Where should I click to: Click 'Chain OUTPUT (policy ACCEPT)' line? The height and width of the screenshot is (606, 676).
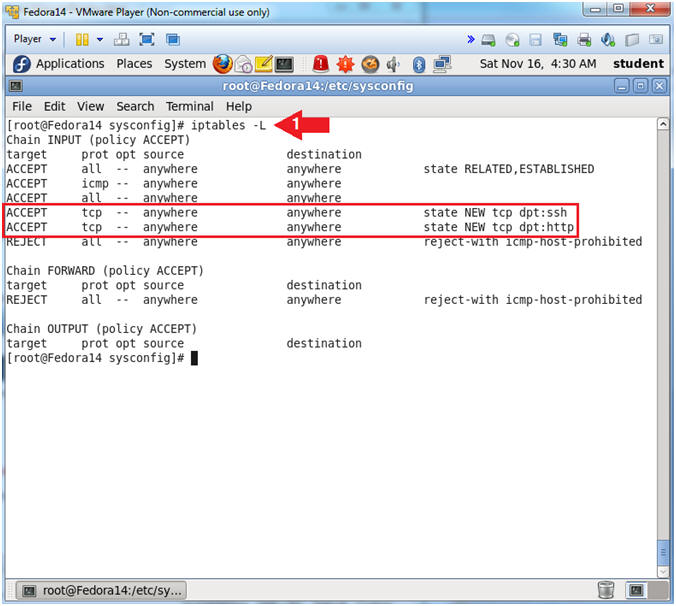tap(101, 329)
